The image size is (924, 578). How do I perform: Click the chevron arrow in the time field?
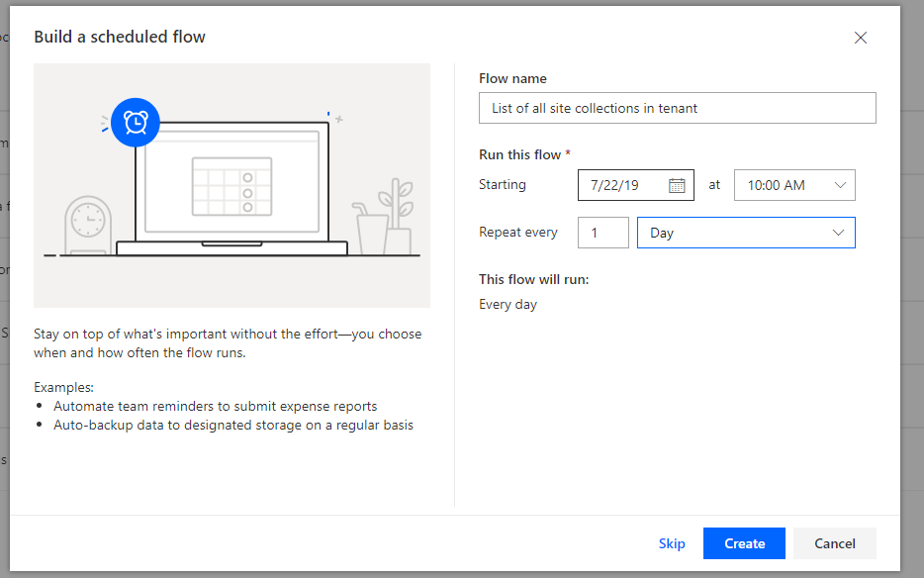point(840,185)
